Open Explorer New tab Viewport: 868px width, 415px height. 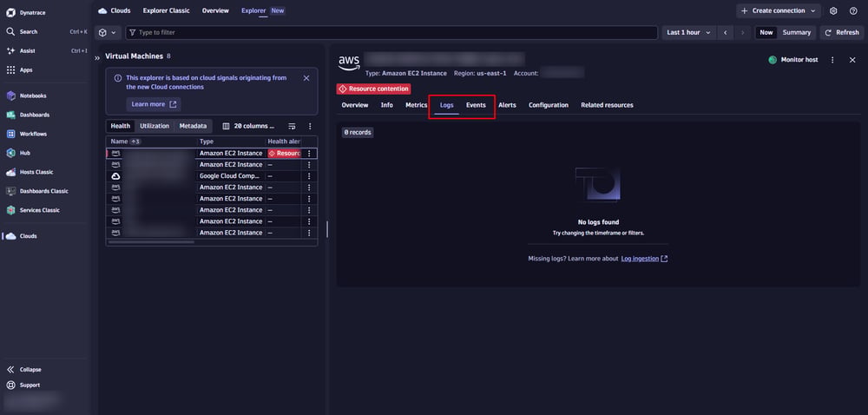click(x=263, y=10)
